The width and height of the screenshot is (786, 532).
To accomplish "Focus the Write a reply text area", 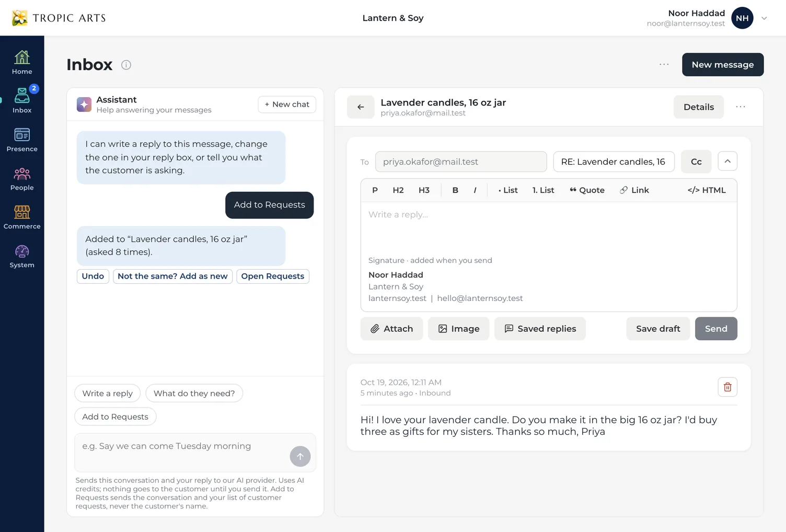I will (x=549, y=227).
